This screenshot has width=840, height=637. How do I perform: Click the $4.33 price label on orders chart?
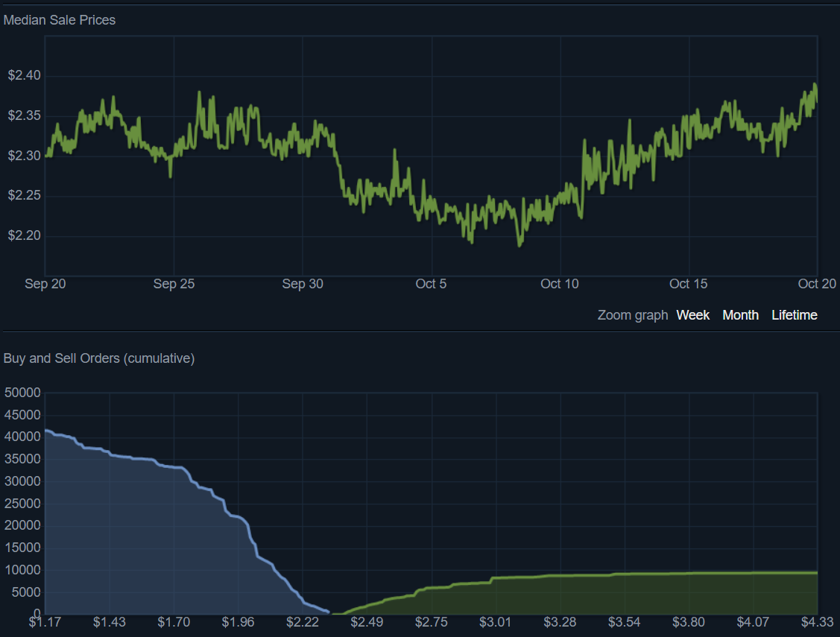[817, 622]
